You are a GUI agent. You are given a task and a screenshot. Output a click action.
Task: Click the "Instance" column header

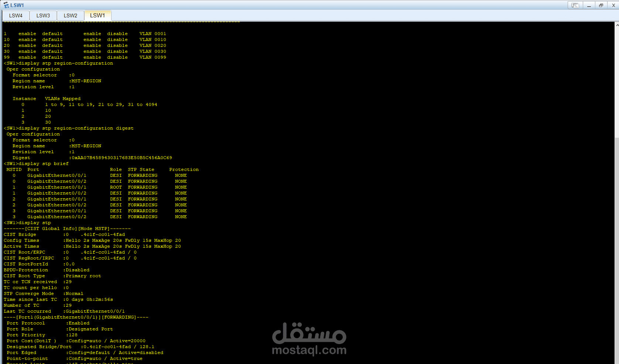pos(24,99)
